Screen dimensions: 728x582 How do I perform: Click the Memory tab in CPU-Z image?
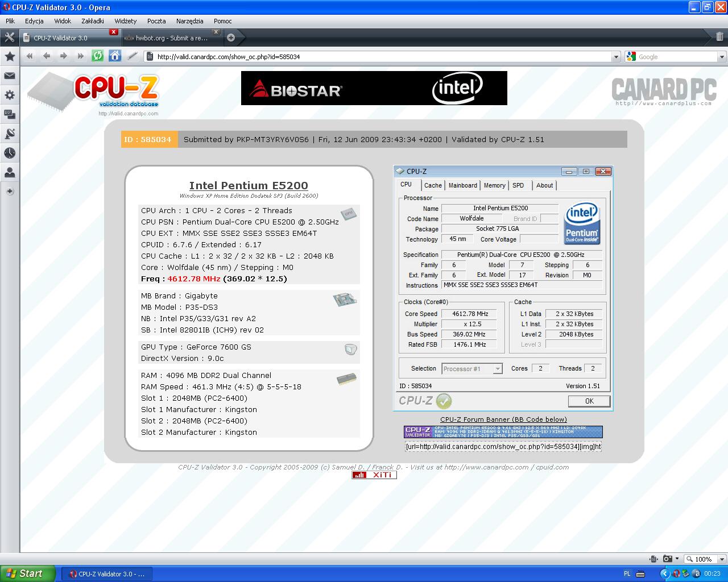coord(494,185)
